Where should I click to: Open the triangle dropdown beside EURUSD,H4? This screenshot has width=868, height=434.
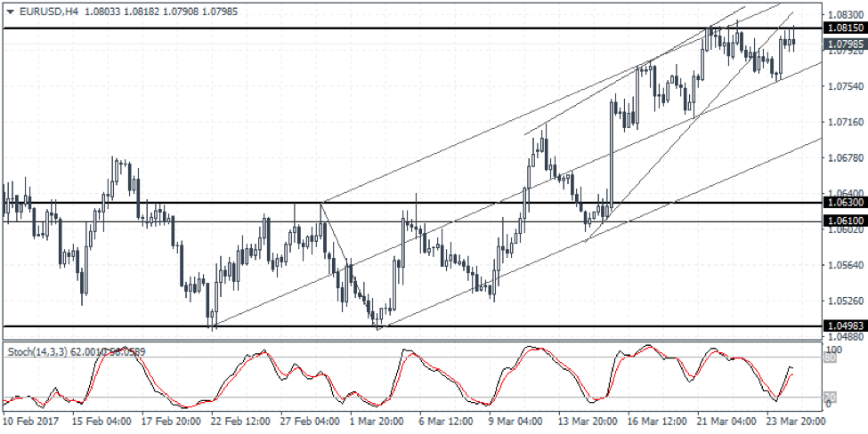coord(9,8)
